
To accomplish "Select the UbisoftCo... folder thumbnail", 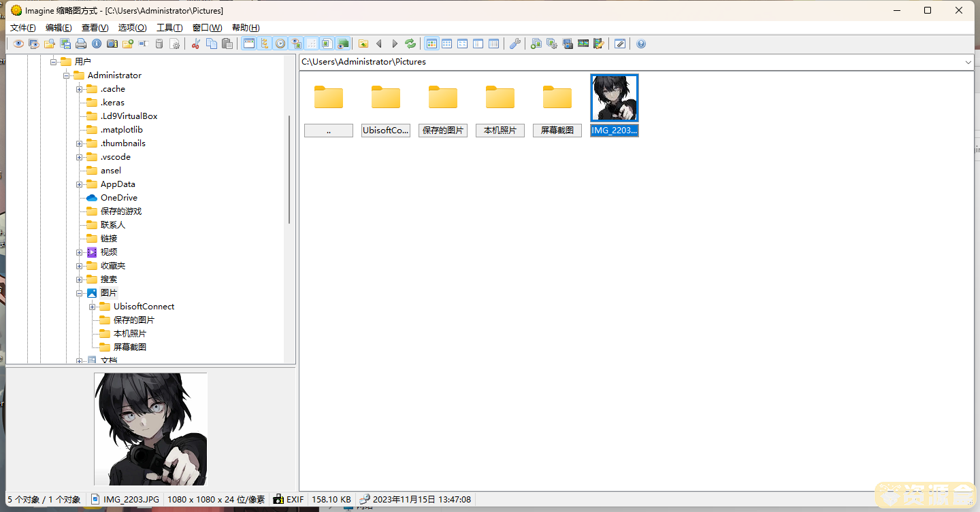I will 386,107.
